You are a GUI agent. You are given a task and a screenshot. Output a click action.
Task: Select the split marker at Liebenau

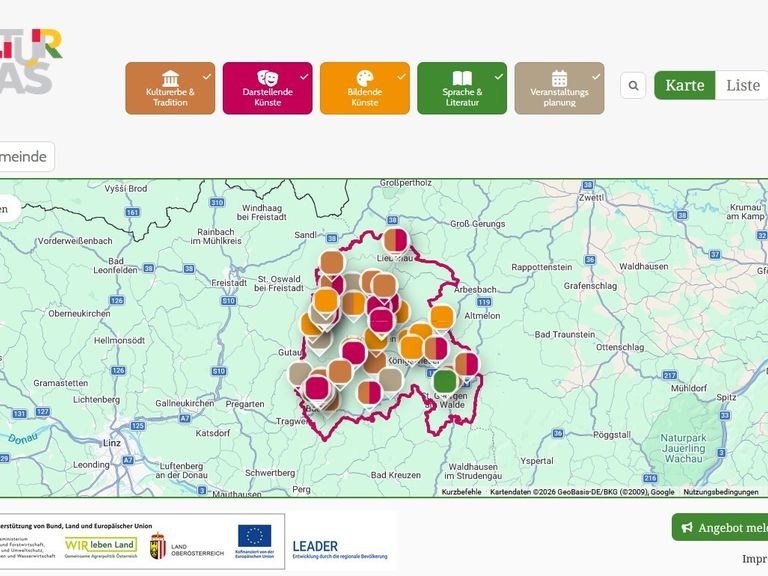coord(396,240)
